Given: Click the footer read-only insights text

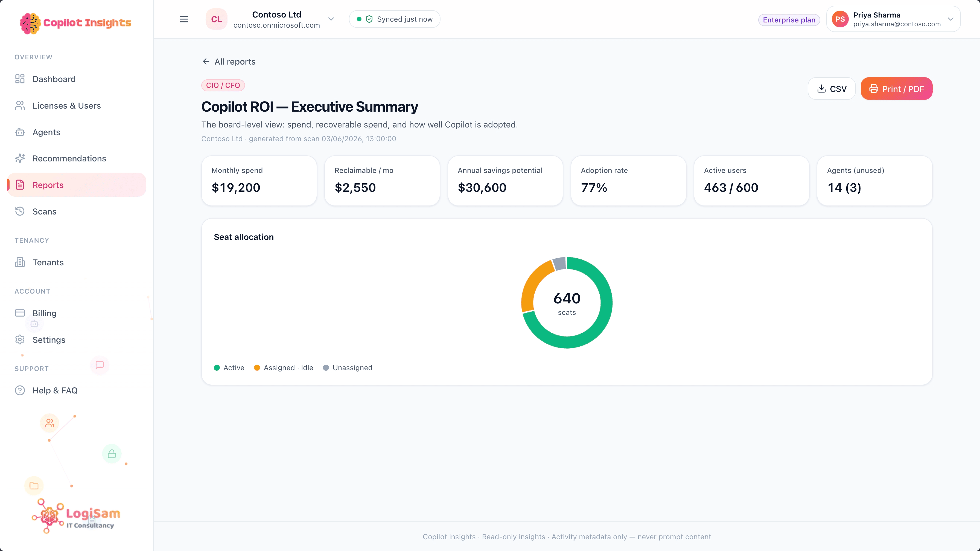Looking at the screenshot, I should pos(567,536).
